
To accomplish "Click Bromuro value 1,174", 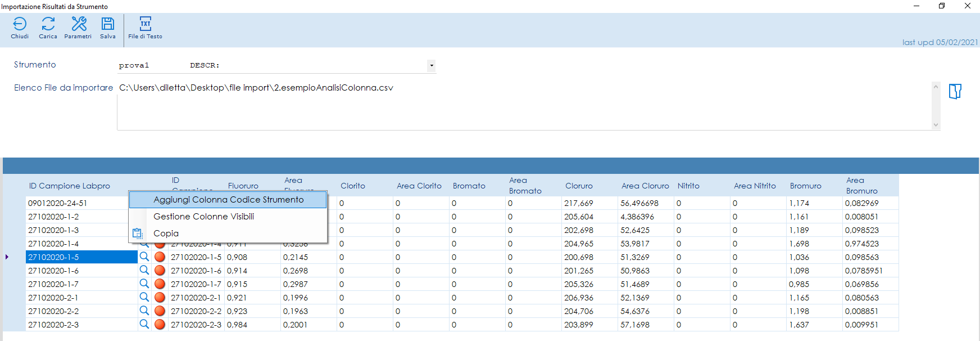I will coord(814,203).
